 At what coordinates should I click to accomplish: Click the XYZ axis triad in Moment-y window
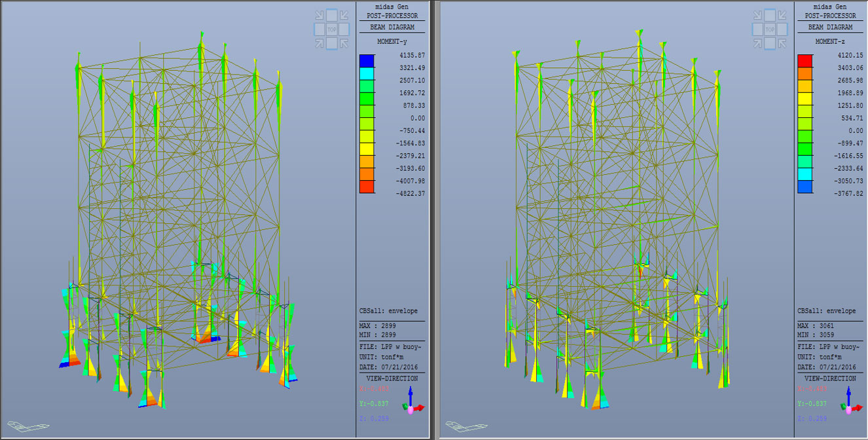pyautogui.click(x=412, y=401)
